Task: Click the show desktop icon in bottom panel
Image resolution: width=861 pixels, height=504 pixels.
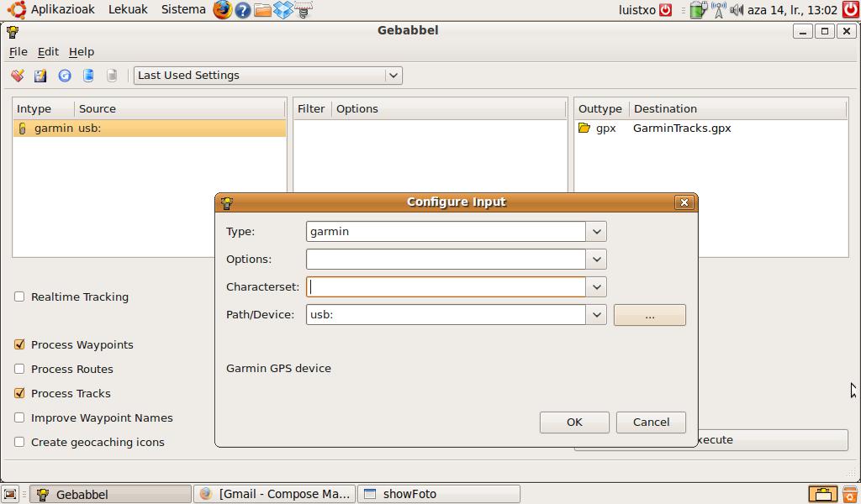Action: [10, 494]
